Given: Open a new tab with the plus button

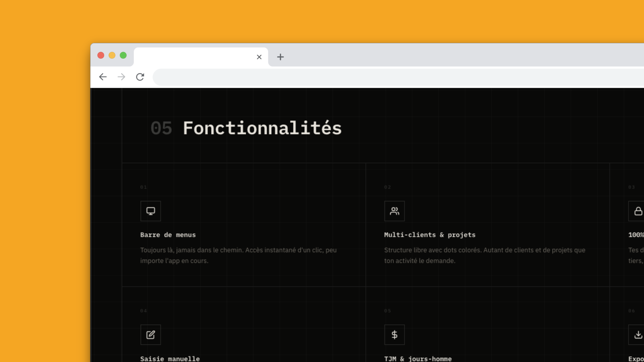Looking at the screenshot, I should pyautogui.click(x=280, y=57).
